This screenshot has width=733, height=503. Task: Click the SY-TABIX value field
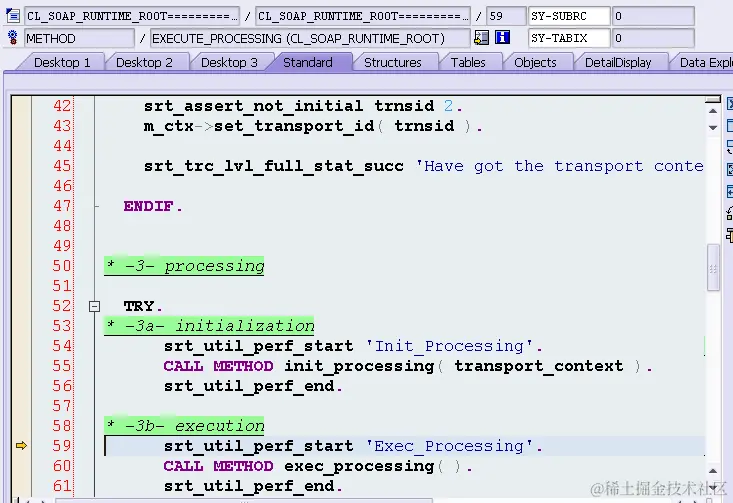pos(653,38)
